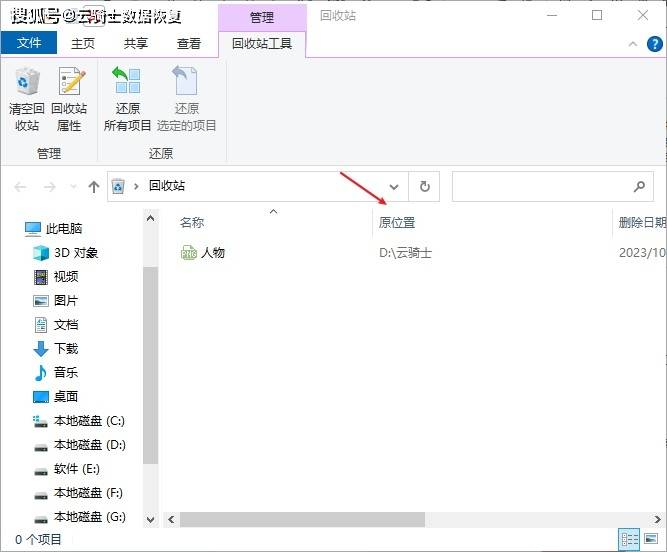Switch to large icons view in status bar
This screenshot has width=667, height=552.
(651, 539)
